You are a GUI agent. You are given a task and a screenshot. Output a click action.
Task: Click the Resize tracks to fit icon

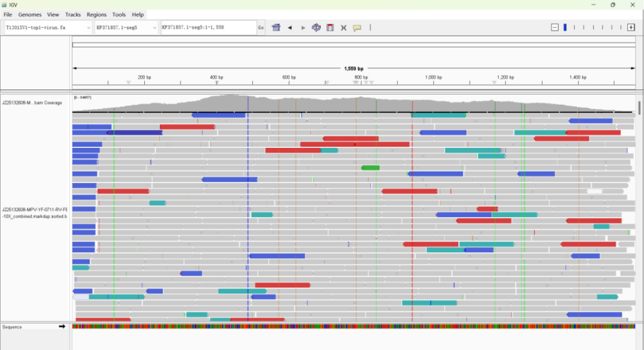coord(343,27)
